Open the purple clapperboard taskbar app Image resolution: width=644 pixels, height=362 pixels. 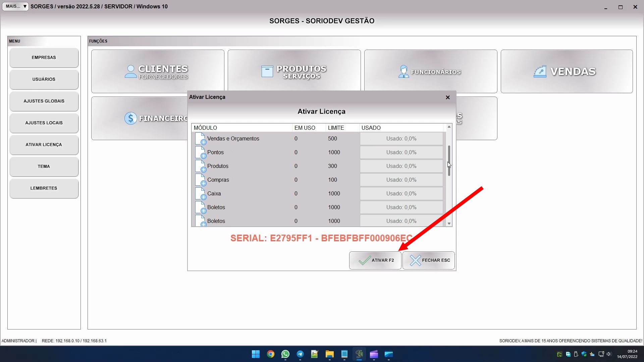pyautogui.click(x=374, y=354)
